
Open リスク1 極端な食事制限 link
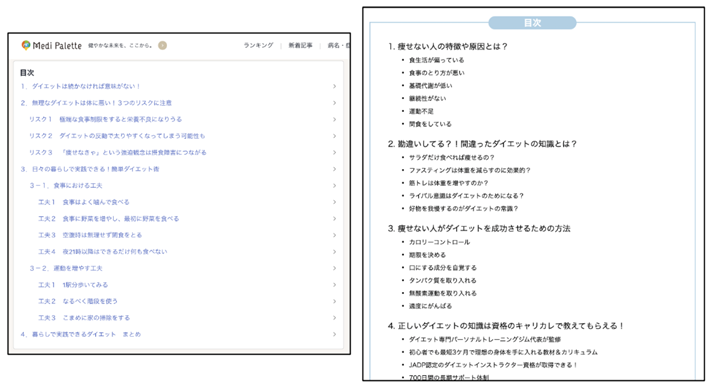point(105,119)
